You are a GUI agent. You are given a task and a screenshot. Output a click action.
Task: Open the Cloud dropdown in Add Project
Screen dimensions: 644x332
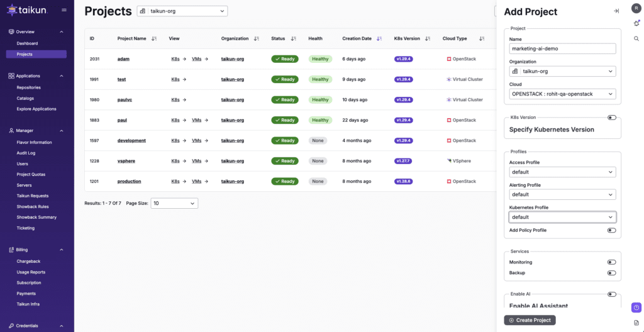point(562,94)
